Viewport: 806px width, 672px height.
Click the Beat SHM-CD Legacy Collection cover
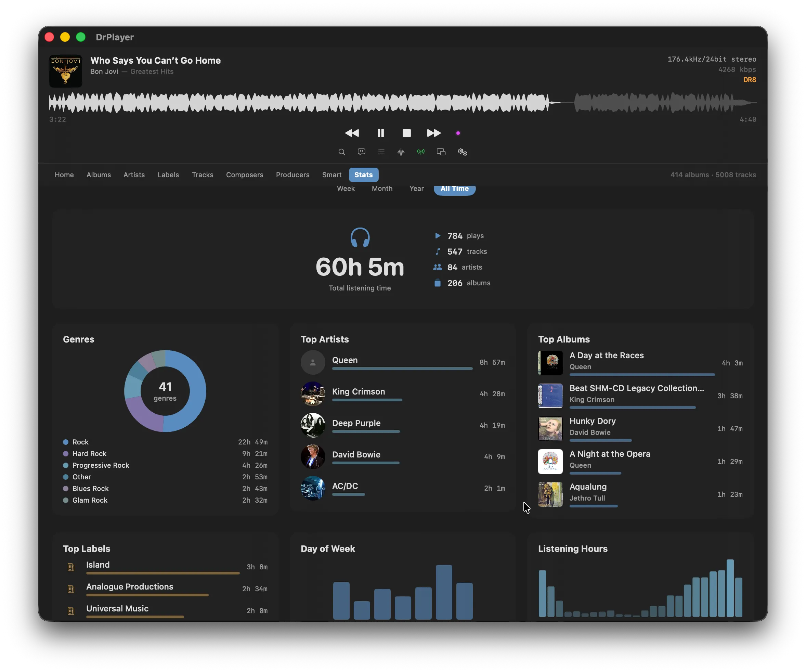click(x=550, y=396)
